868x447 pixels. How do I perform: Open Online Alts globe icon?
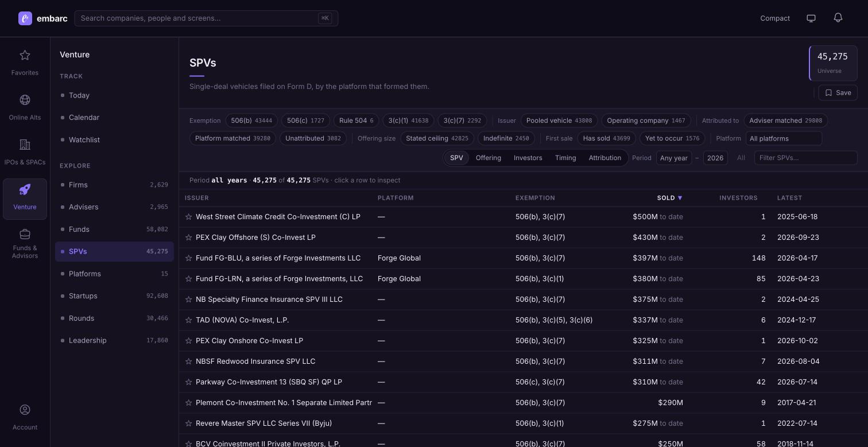point(25,100)
